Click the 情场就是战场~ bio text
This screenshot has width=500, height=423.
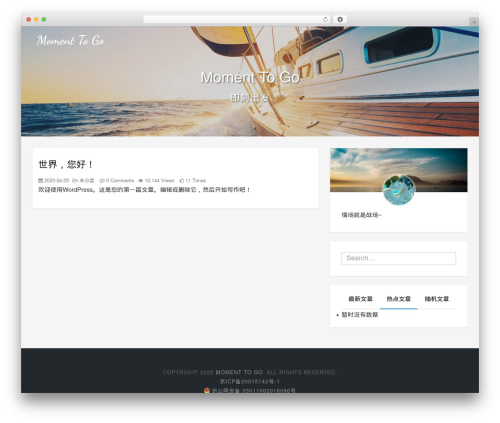pyautogui.click(x=361, y=215)
